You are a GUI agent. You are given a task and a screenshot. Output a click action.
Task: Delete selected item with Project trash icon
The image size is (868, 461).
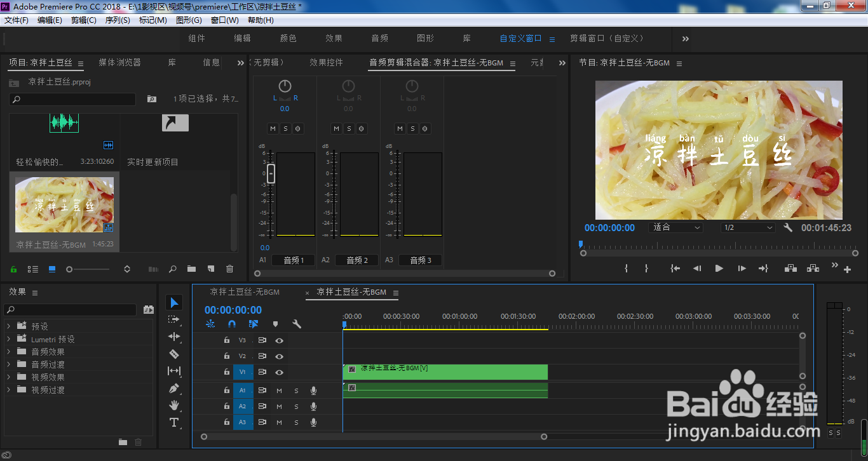tap(230, 269)
